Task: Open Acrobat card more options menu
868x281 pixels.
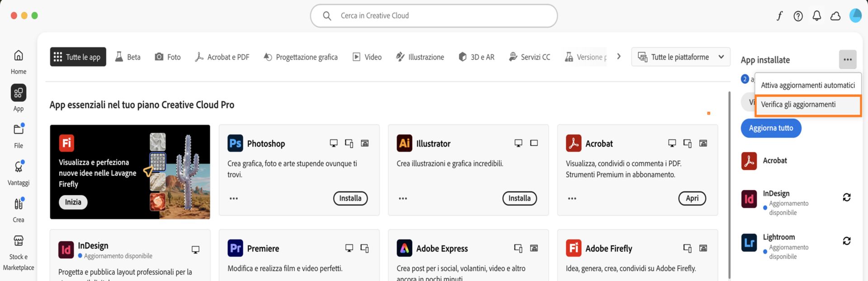Action: [x=572, y=199]
